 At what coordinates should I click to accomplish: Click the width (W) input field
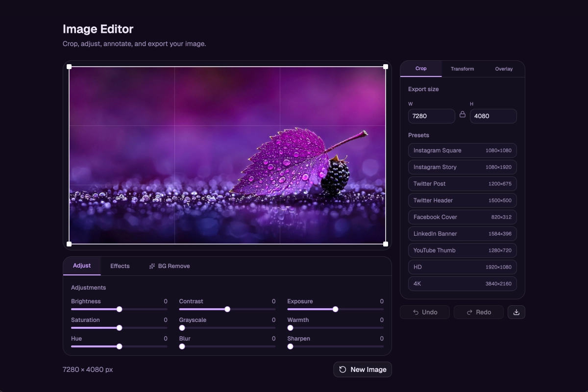pos(431,116)
